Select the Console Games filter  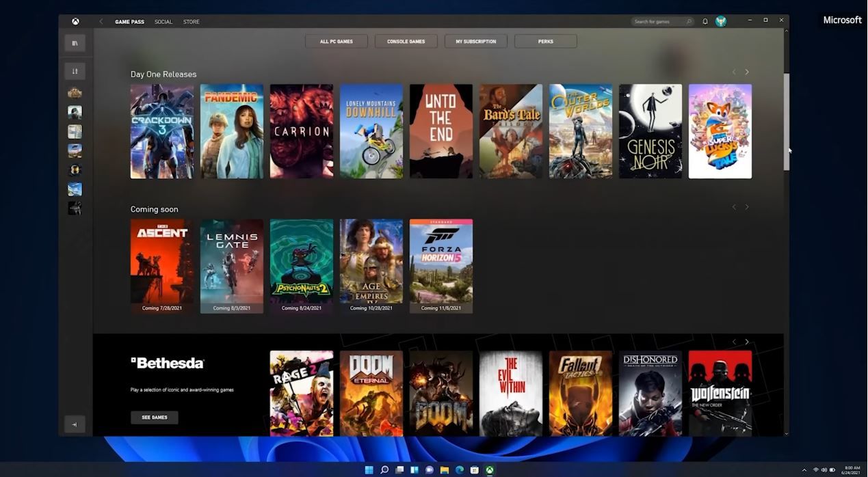point(406,42)
